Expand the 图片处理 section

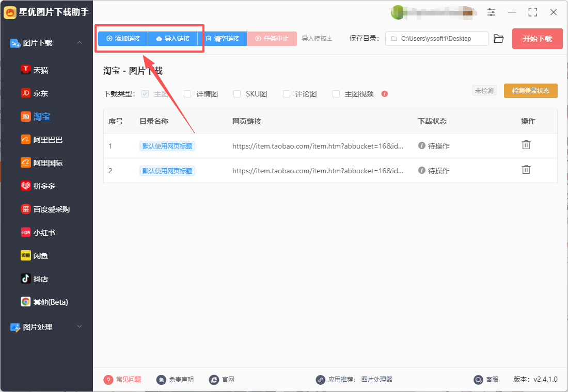tap(80, 326)
